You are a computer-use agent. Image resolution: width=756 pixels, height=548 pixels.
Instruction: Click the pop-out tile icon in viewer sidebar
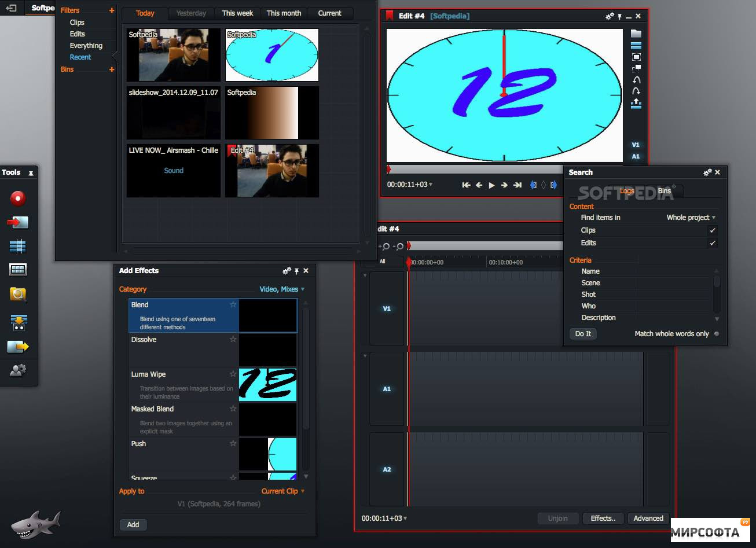point(636,68)
